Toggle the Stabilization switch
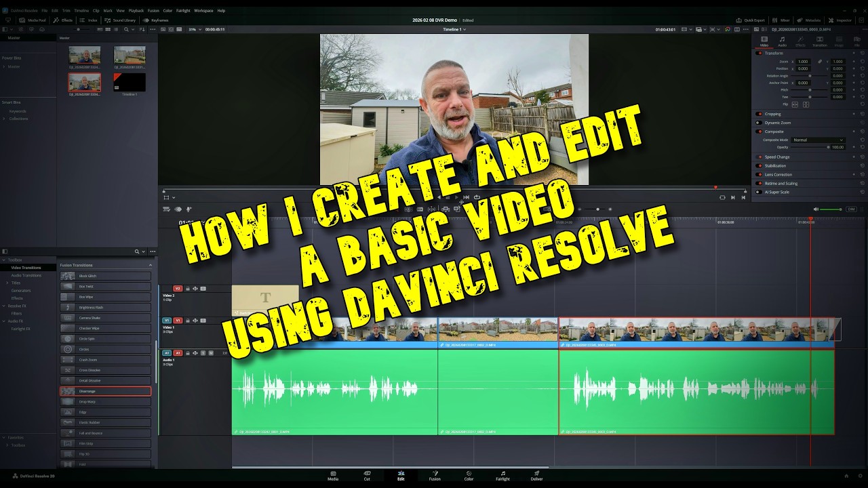This screenshot has height=488, width=868. point(759,165)
